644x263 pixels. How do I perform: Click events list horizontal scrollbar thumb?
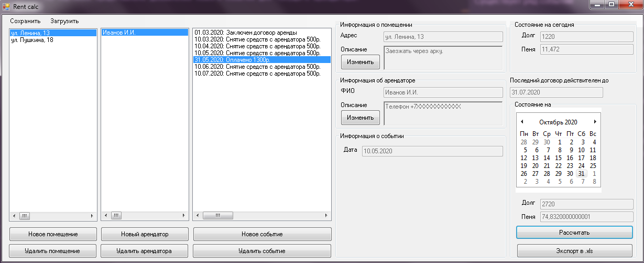[x=218, y=216]
